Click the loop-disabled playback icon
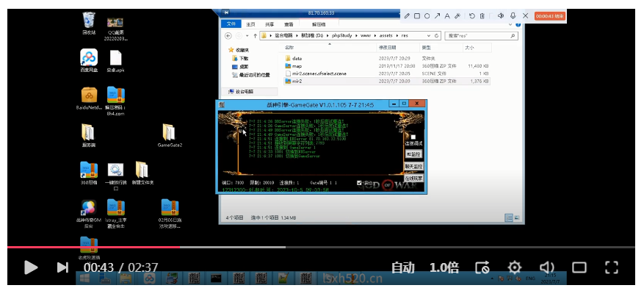The image size is (644, 288). click(482, 267)
